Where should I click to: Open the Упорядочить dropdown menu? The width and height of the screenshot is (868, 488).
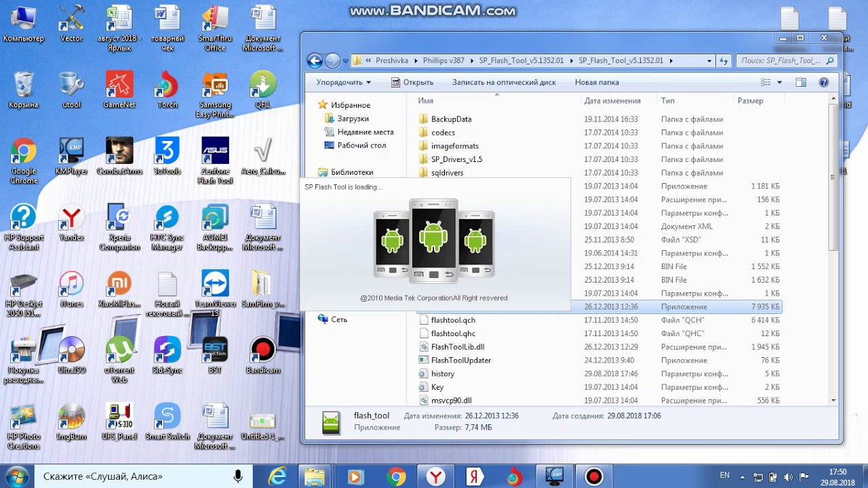(343, 82)
